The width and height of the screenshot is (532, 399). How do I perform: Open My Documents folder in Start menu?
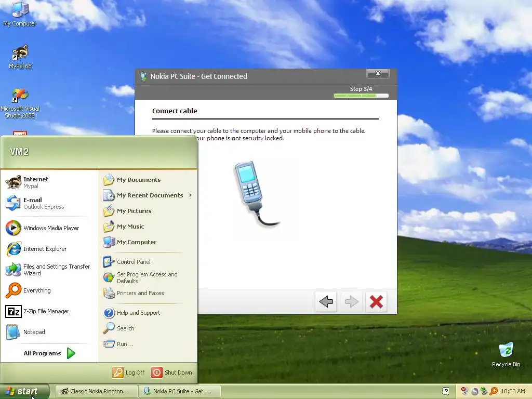click(148, 179)
